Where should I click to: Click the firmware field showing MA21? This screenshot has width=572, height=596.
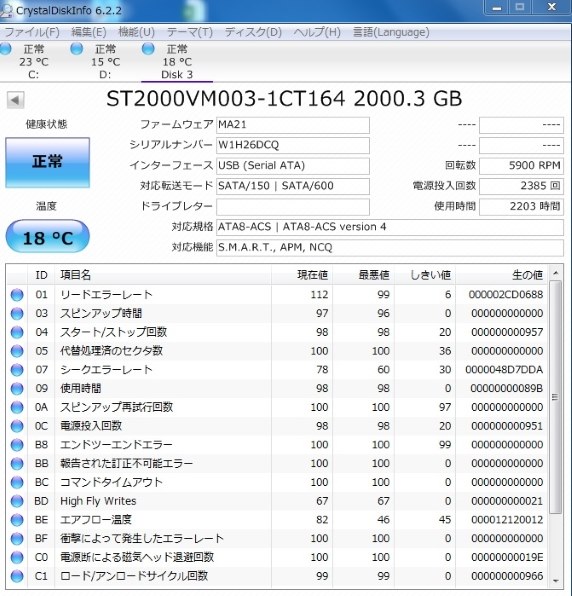pos(293,125)
